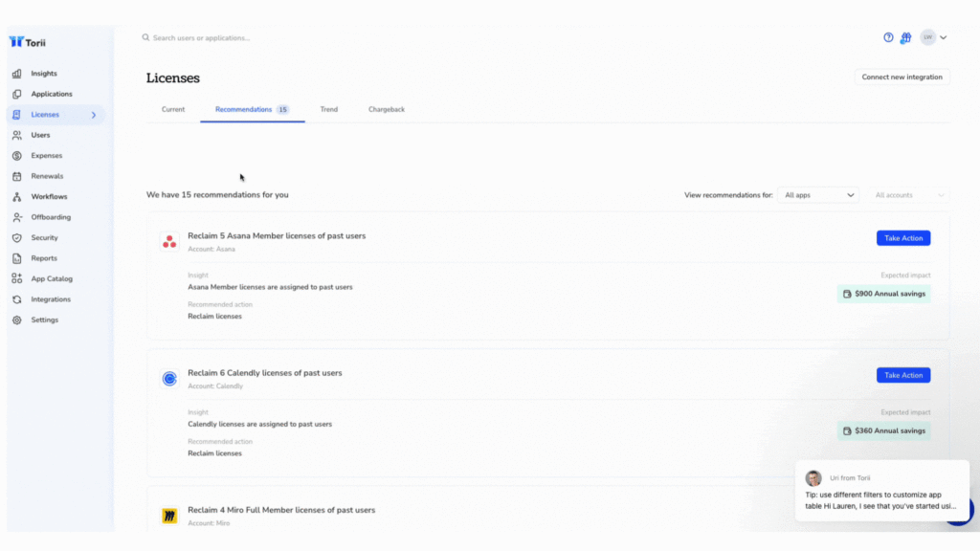Screen dimensions: 980x551
Task: Open the Integrations sync icon
Action: 17,299
